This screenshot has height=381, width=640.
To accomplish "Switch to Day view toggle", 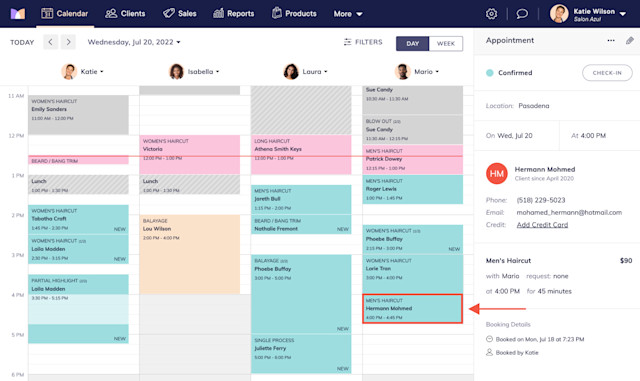I will click(412, 44).
